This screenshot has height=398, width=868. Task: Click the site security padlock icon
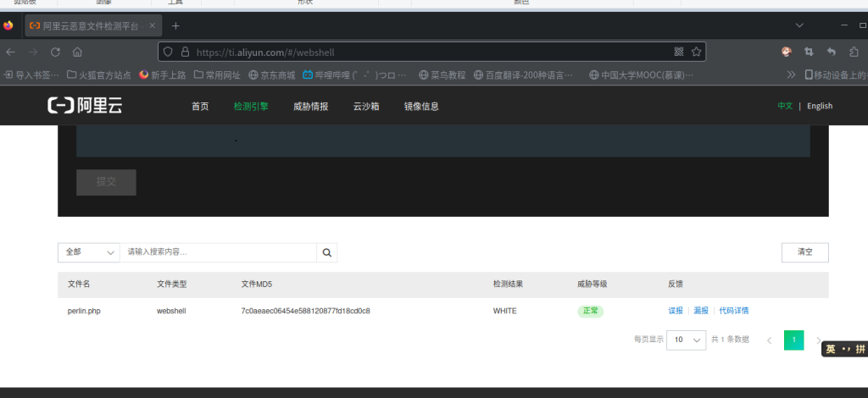186,52
